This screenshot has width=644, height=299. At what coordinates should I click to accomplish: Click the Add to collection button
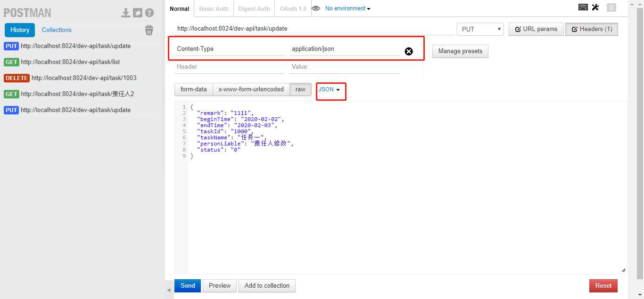point(267,286)
